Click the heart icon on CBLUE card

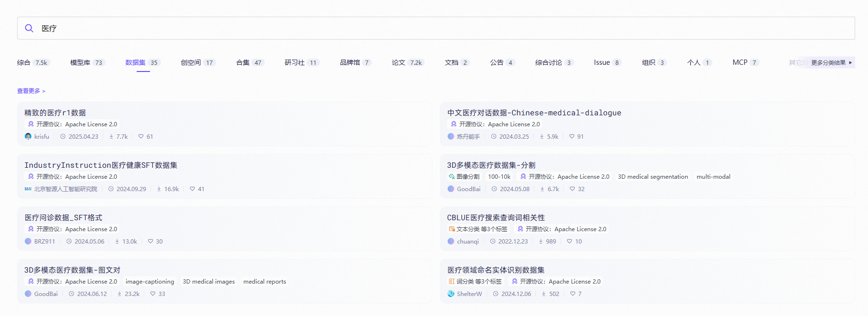569,241
